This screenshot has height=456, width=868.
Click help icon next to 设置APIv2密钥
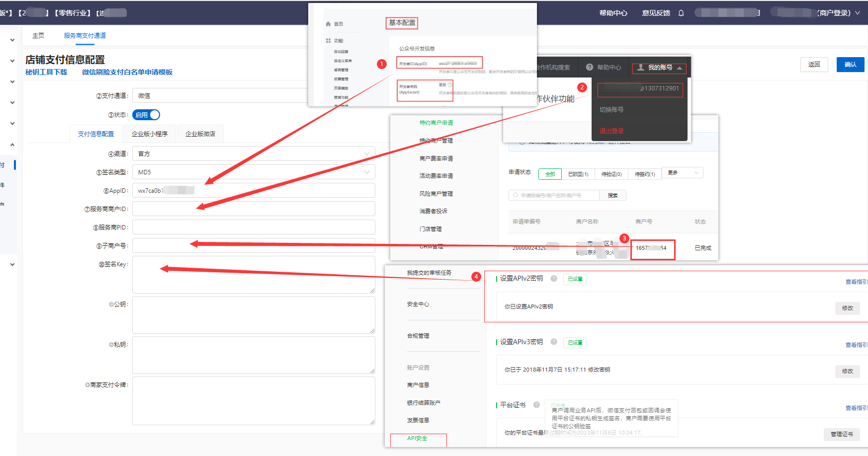(554, 279)
